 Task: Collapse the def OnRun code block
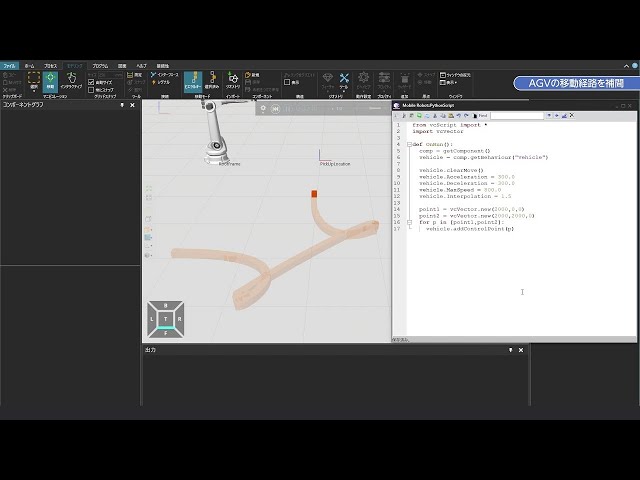pos(409,144)
